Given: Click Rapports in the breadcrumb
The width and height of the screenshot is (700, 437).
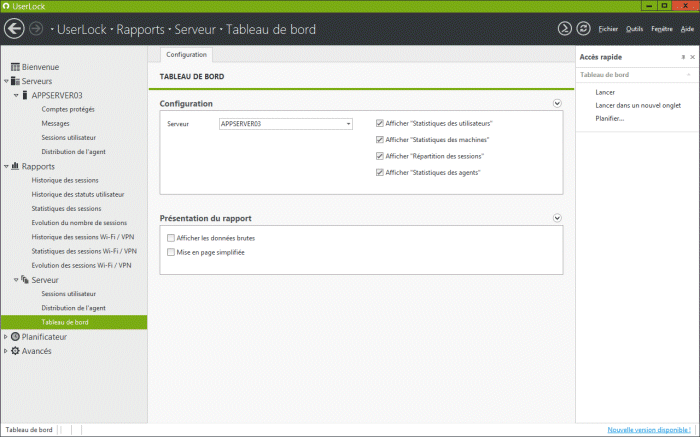Looking at the screenshot, I should 140,29.
